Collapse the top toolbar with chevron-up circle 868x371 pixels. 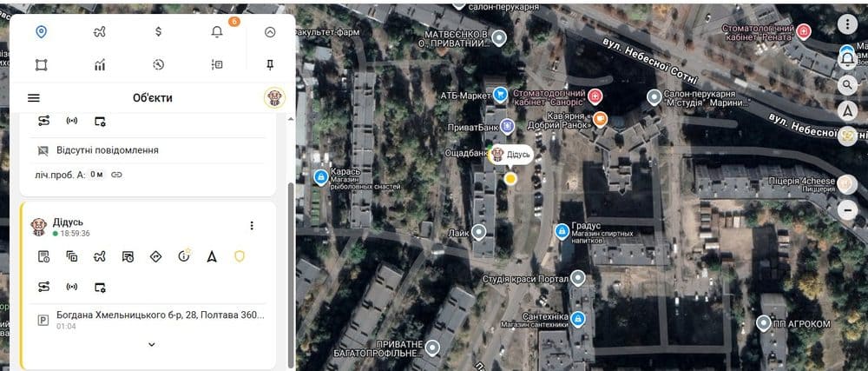point(270,32)
